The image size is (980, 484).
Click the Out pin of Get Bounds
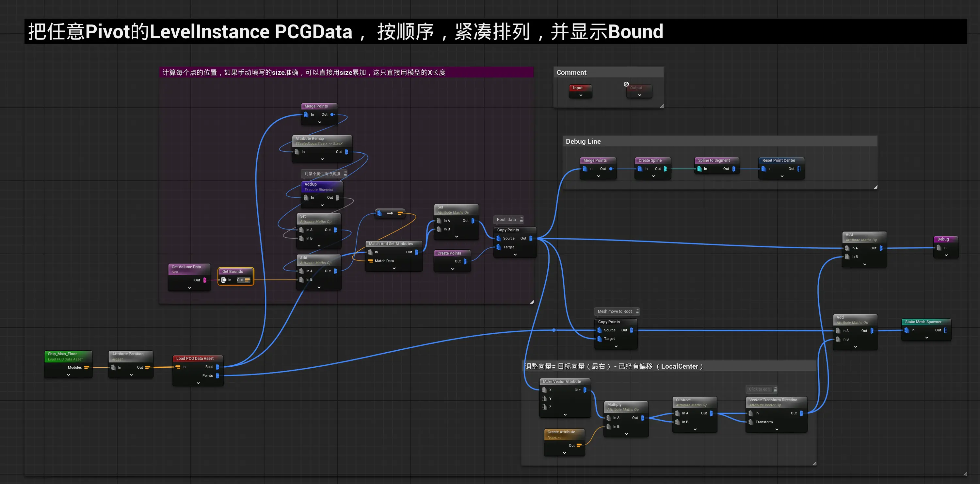247,280
